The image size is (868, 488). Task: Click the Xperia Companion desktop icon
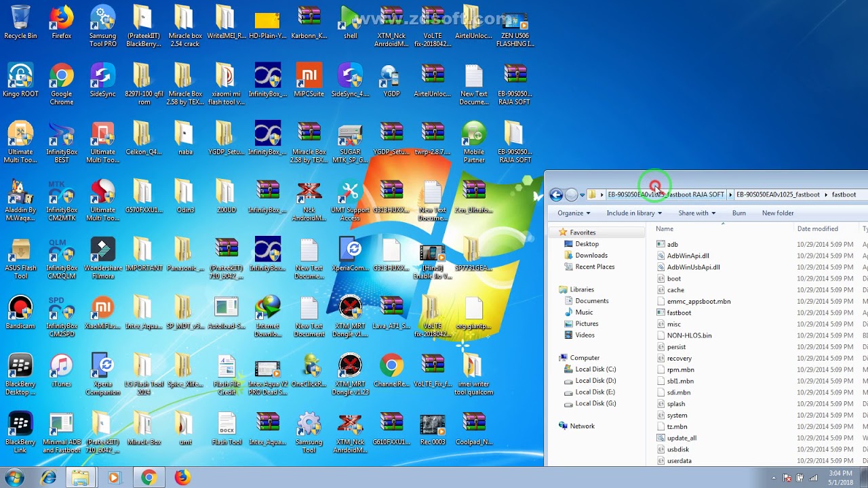(102, 375)
